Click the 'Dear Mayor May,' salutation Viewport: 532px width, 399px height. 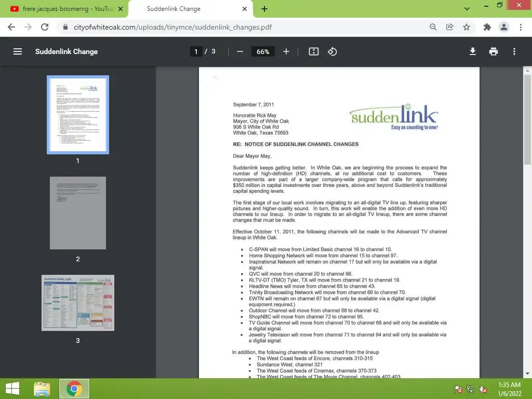[x=252, y=156]
